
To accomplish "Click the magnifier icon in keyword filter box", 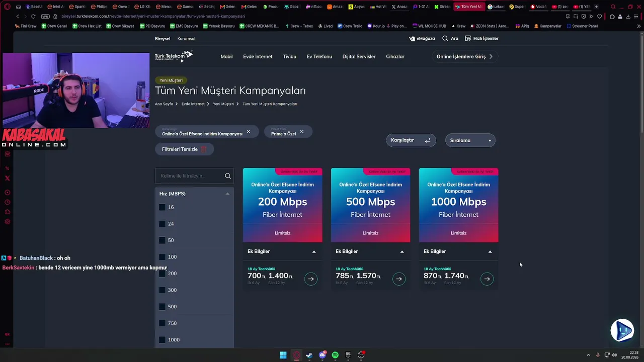I will click(x=228, y=176).
